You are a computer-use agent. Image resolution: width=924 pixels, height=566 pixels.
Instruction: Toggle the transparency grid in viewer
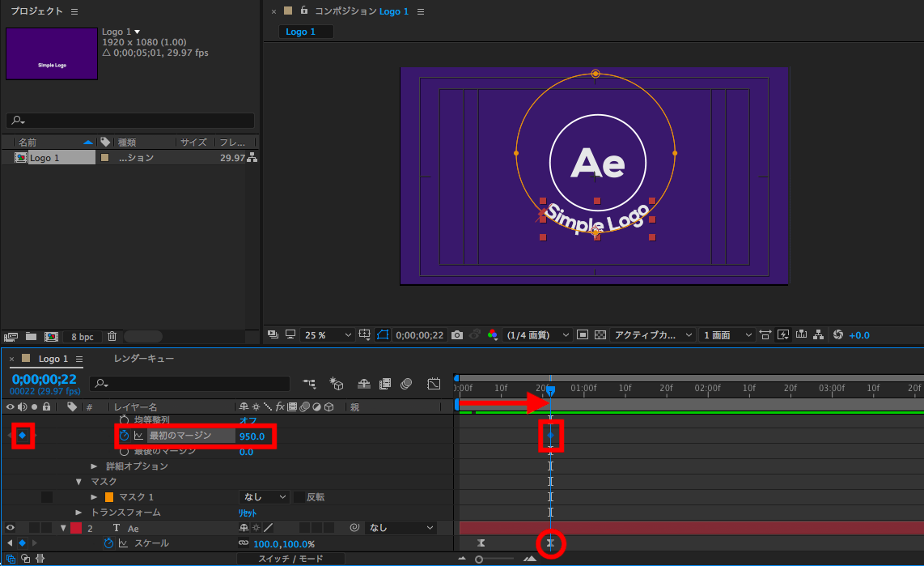[x=600, y=334]
